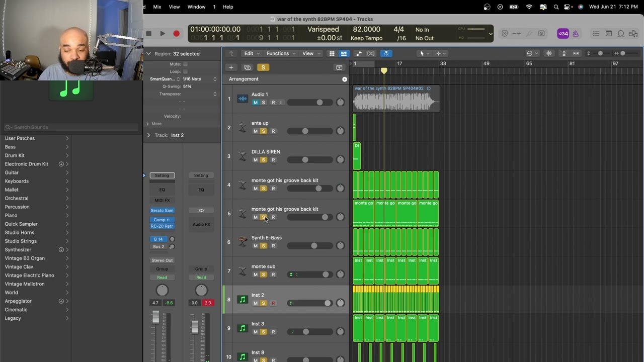Open the Serato Sam instrument slot

(162, 211)
